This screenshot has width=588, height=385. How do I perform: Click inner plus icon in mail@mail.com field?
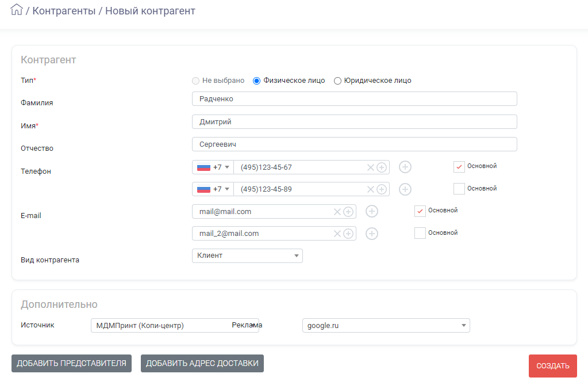tap(348, 212)
